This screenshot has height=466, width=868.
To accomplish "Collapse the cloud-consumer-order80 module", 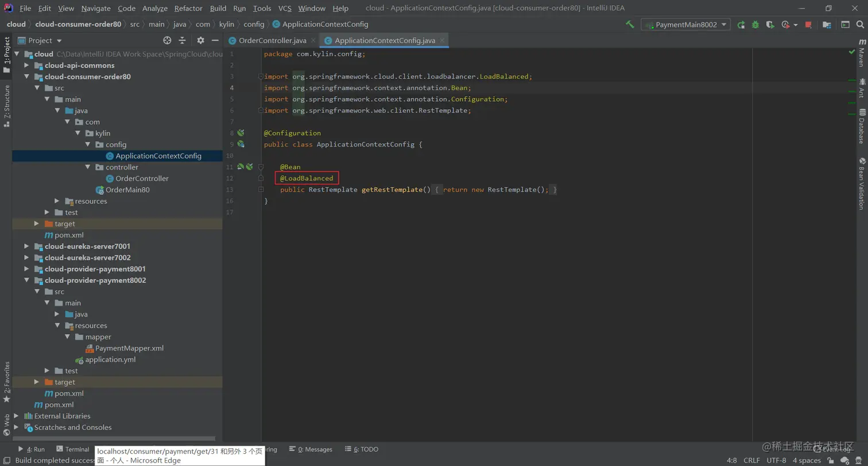I will coord(26,76).
